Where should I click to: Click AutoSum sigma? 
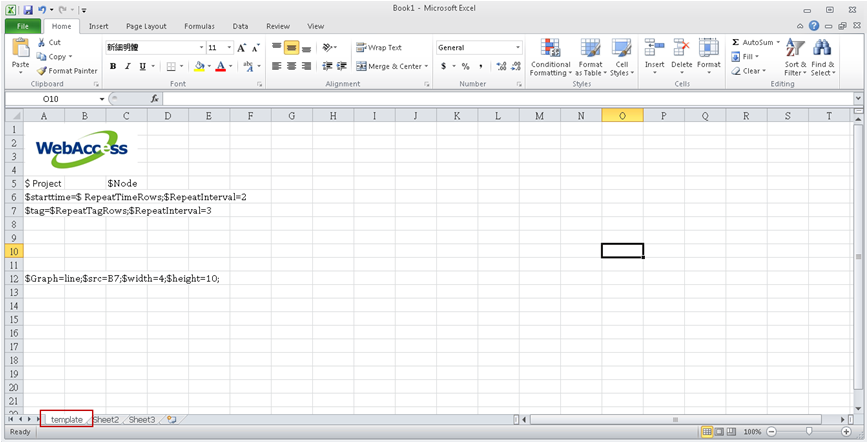pos(736,42)
